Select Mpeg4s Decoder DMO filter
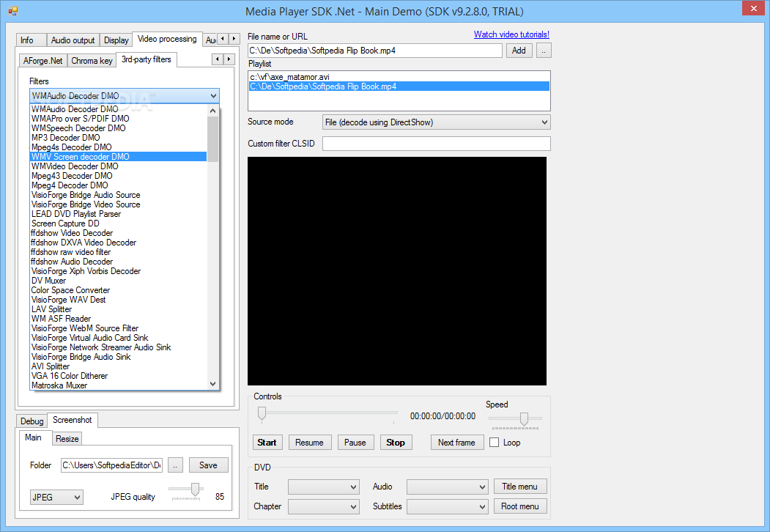This screenshot has width=770, height=532. click(119, 147)
